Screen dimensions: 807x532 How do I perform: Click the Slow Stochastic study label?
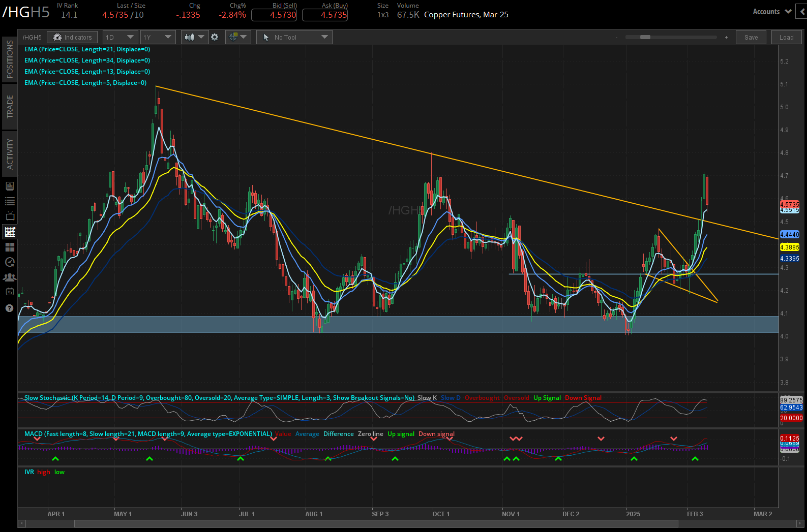tap(219, 398)
